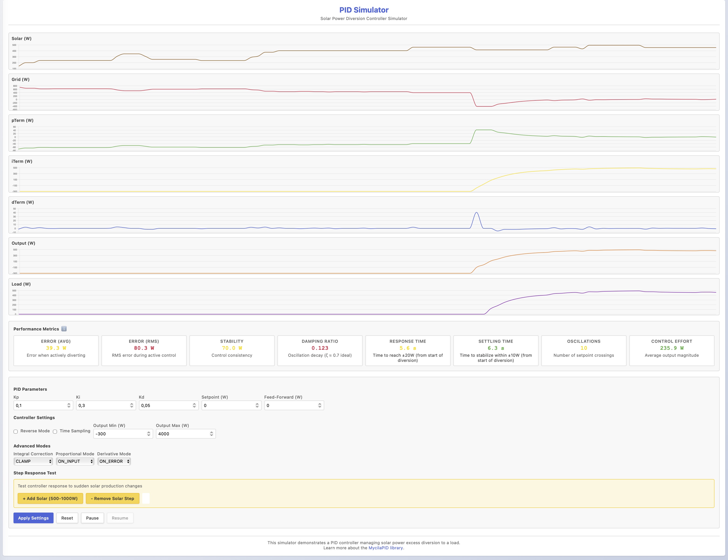Click the Kp field stepper arrows

69,405
